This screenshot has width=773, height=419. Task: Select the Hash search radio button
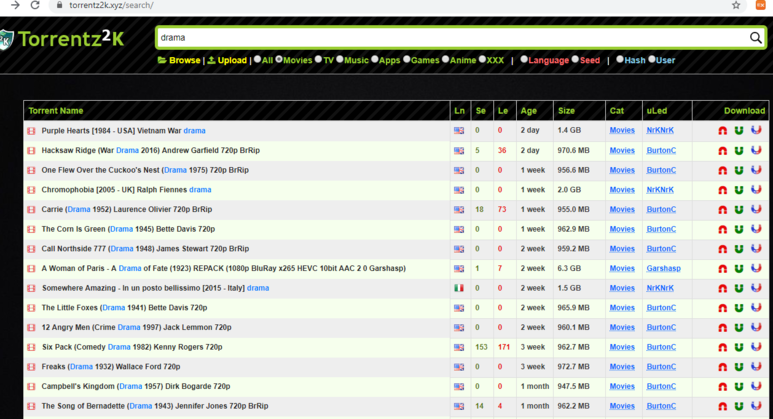tap(620, 60)
